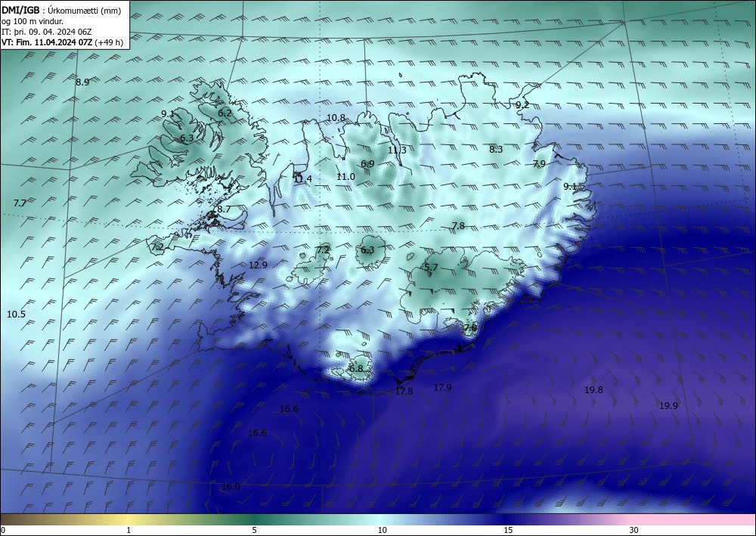Click the 11.4 value label

303,179
